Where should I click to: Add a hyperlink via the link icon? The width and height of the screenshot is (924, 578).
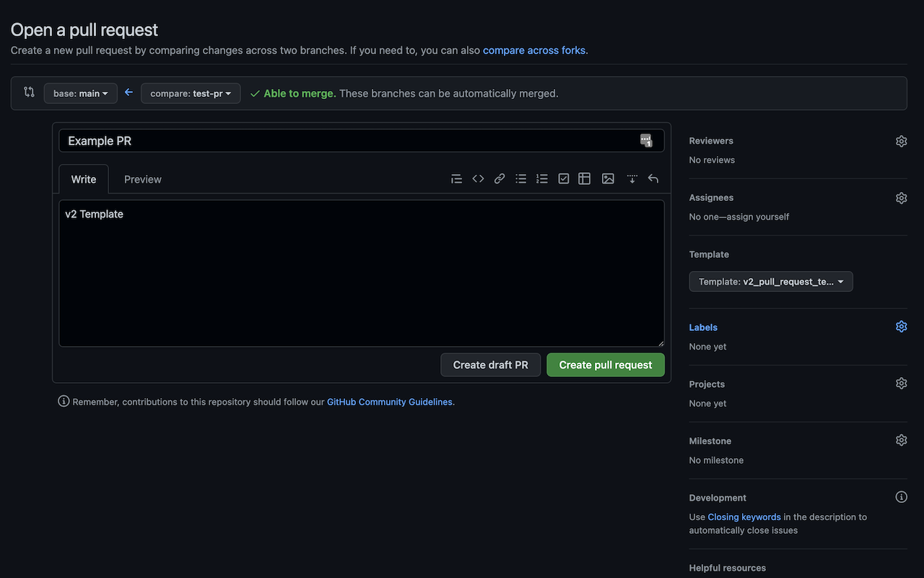tap(500, 178)
